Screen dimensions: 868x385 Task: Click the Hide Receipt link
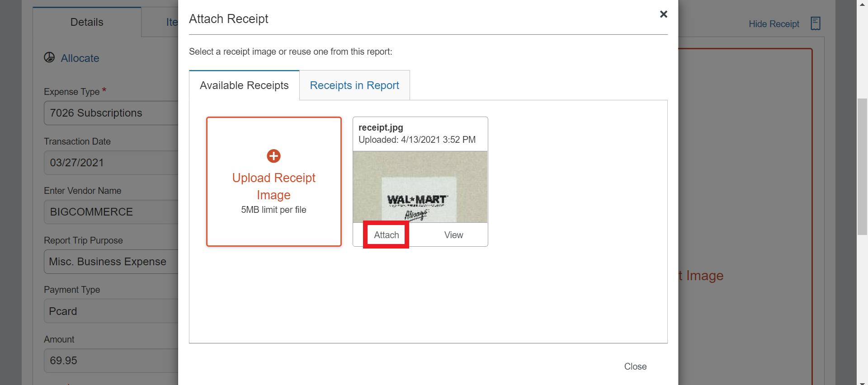(774, 24)
